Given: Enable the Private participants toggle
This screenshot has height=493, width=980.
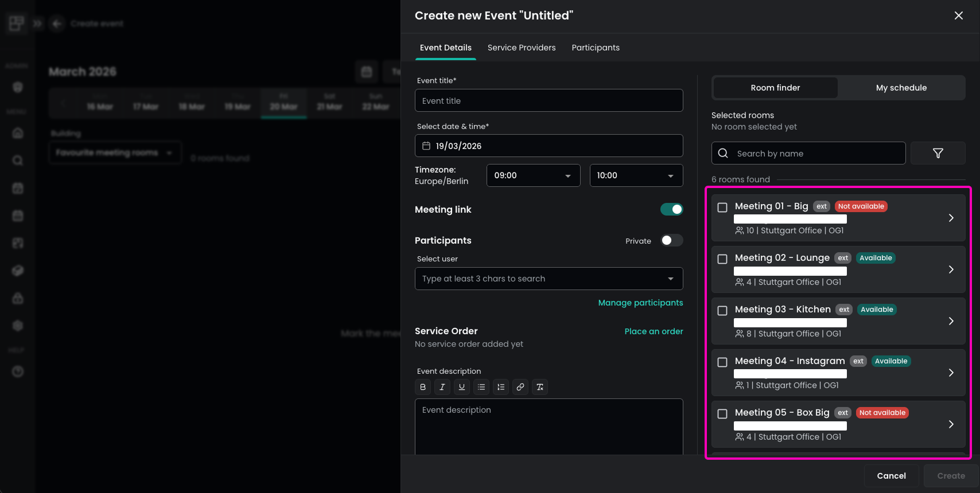Looking at the screenshot, I should click(x=671, y=240).
